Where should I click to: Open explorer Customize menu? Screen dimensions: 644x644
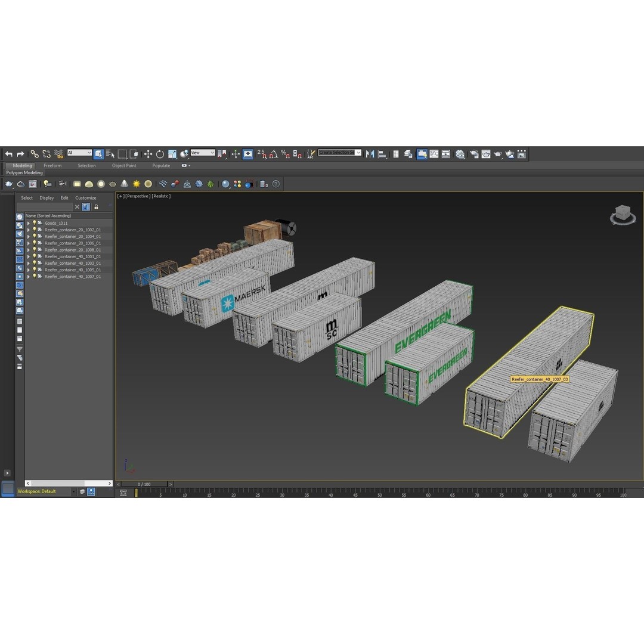coord(85,198)
